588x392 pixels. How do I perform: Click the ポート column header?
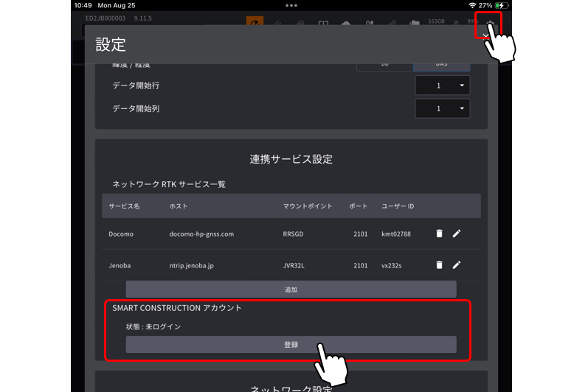[358, 206]
